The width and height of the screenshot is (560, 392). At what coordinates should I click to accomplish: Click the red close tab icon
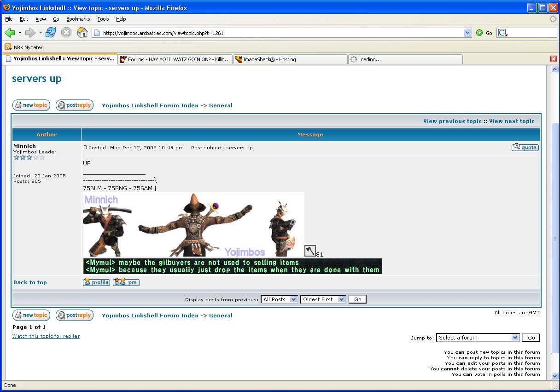pyautogui.click(x=554, y=59)
